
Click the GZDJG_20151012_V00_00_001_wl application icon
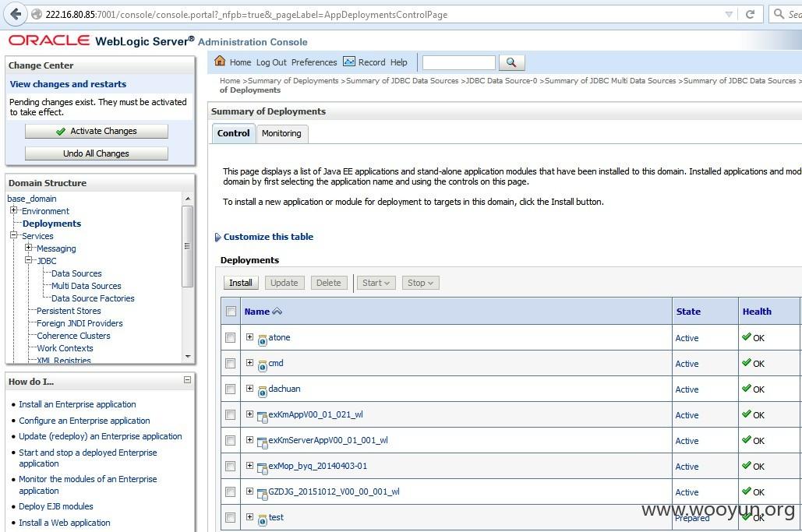[263, 494]
